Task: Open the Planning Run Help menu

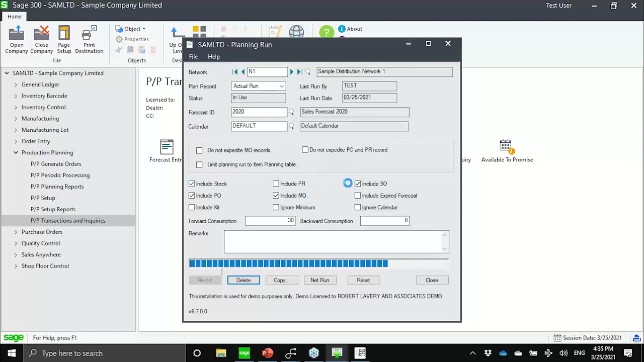Action: point(214,57)
